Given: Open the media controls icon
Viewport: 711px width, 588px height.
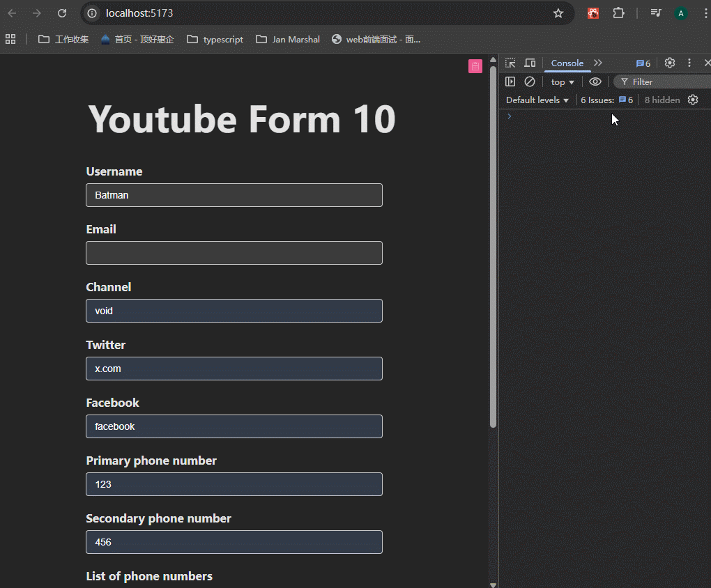Looking at the screenshot, I should tap(655, 13).
